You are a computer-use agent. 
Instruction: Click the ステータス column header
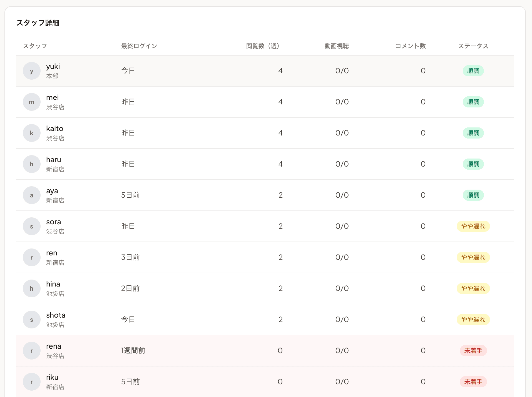pyautogui.click(x=473, y=46)
